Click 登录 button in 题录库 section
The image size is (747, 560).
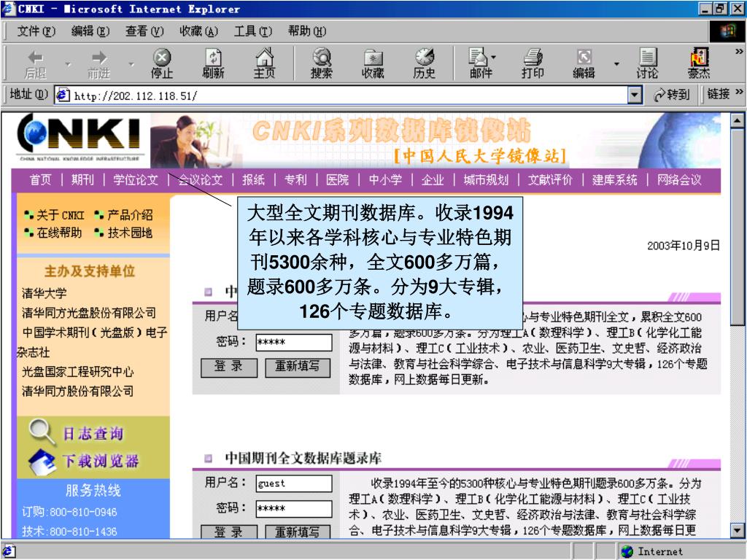coord(229,531)
